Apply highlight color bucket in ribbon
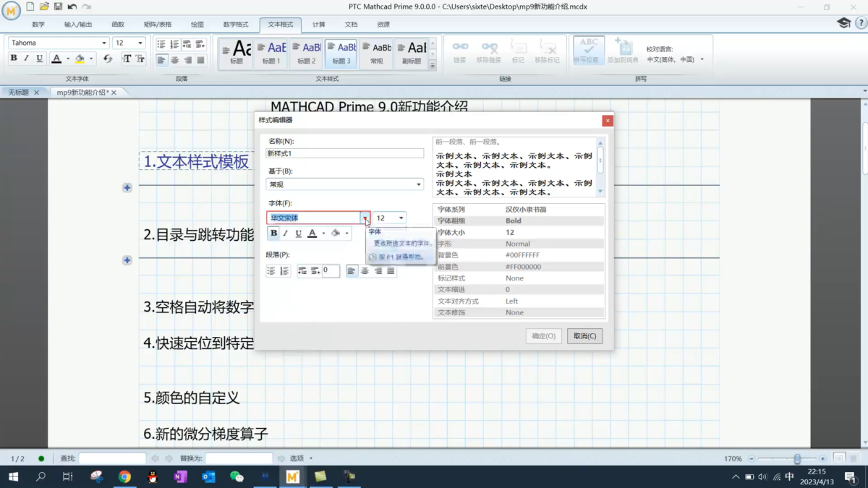Viewport: 868px width, 488px height. click(x=80, y=59)
